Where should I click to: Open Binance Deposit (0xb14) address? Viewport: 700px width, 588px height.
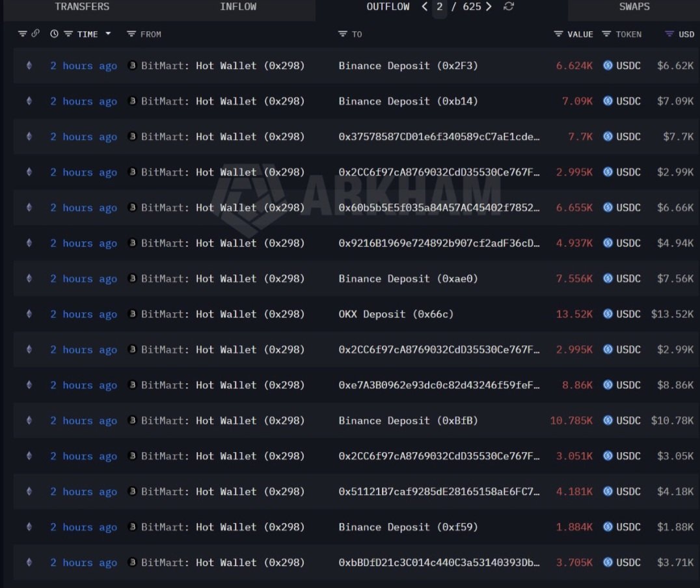(408, 101)
